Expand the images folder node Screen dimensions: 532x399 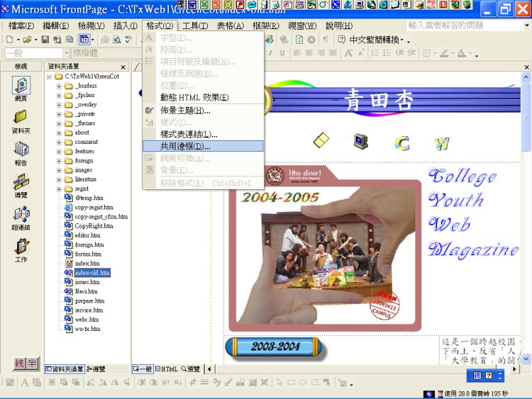pos(60,170)
